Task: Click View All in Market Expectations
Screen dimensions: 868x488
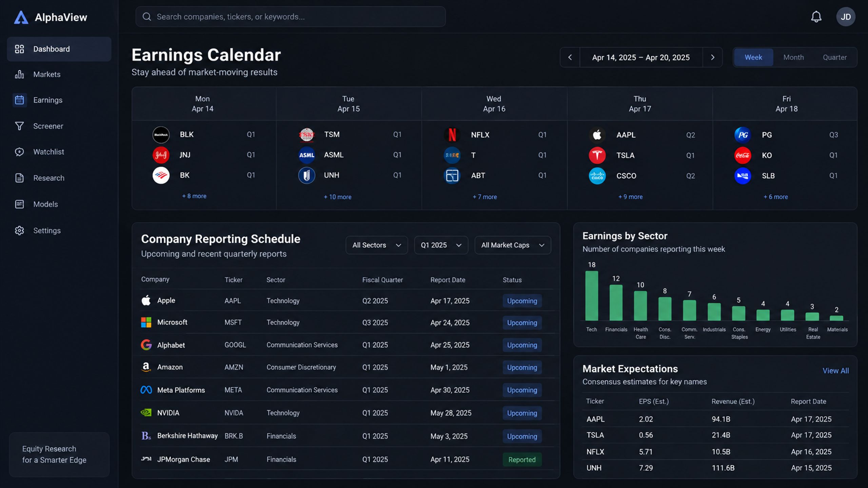Action: [835, 371]
